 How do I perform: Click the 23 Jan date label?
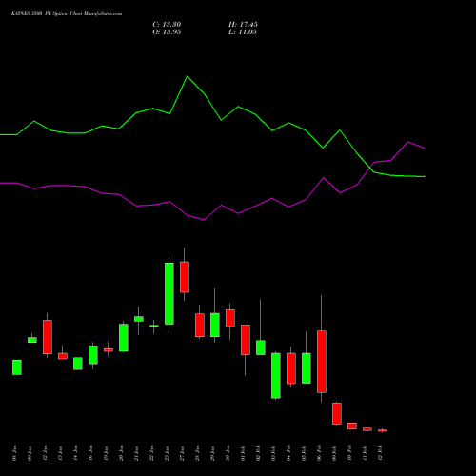[168, 453]
